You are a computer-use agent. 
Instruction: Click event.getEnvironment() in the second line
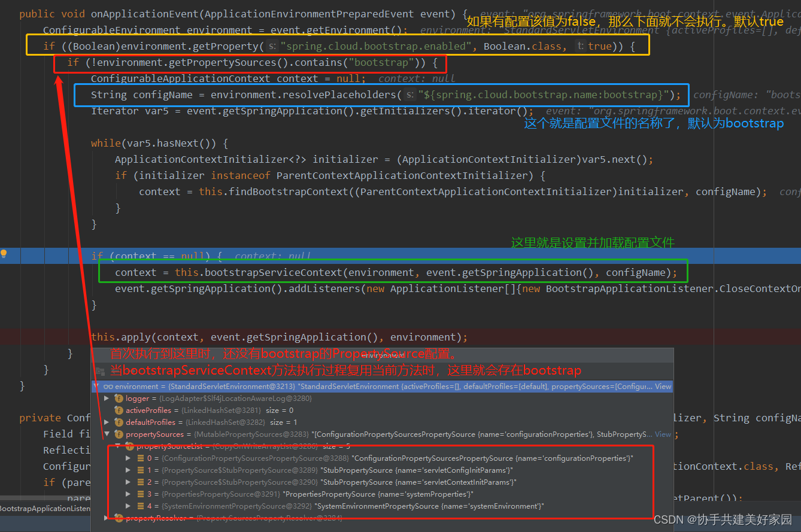336,30
